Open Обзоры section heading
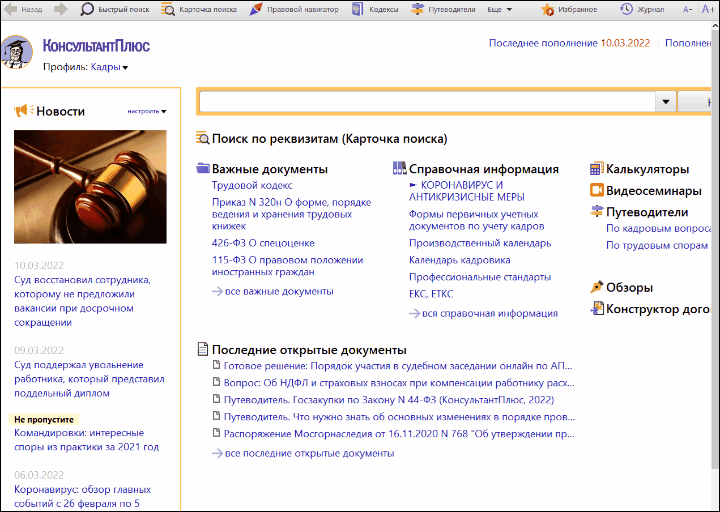The height and width of the screenshot is (512, 720). pyautogui.click(x=630, y=287)
